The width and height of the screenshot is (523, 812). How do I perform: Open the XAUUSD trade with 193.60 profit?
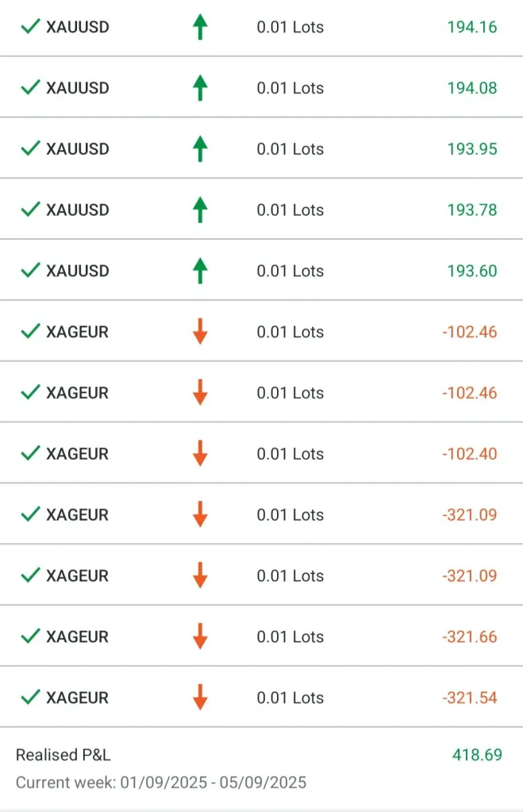[x=78, y=271]
